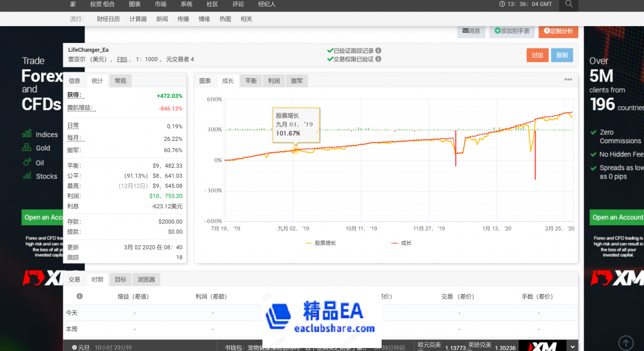Click the search magnifier icon in top bar
This screenshot has height=351, width=644.
pos(569,4)
